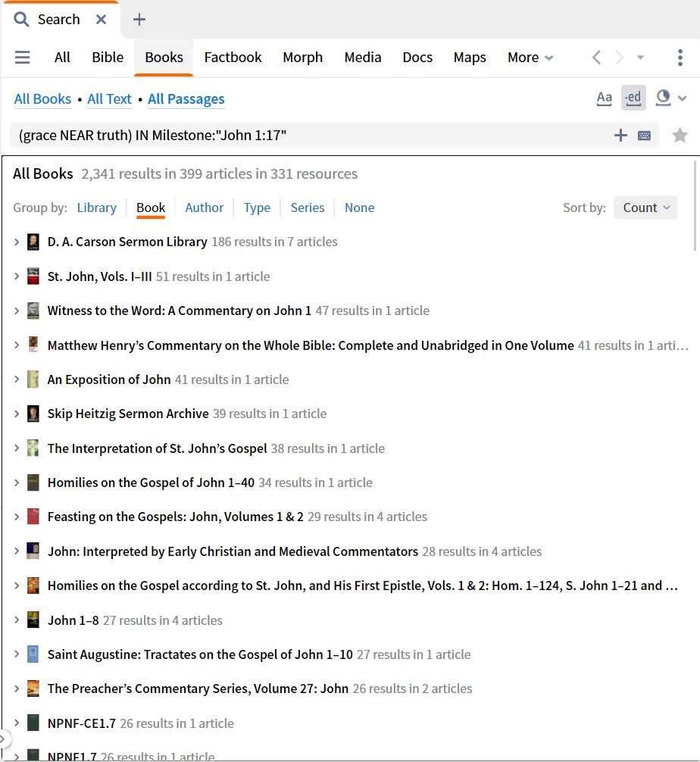Image resolution: width=700 pixels, height=762 pixels.
Task: Open the Morph search tab
Action: (x=303, y=58)
